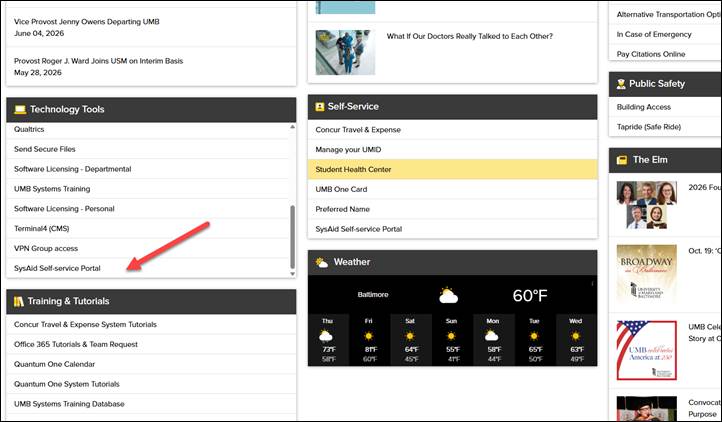
Task: Click Sunday forecast sunny icon
Action: 451,336
